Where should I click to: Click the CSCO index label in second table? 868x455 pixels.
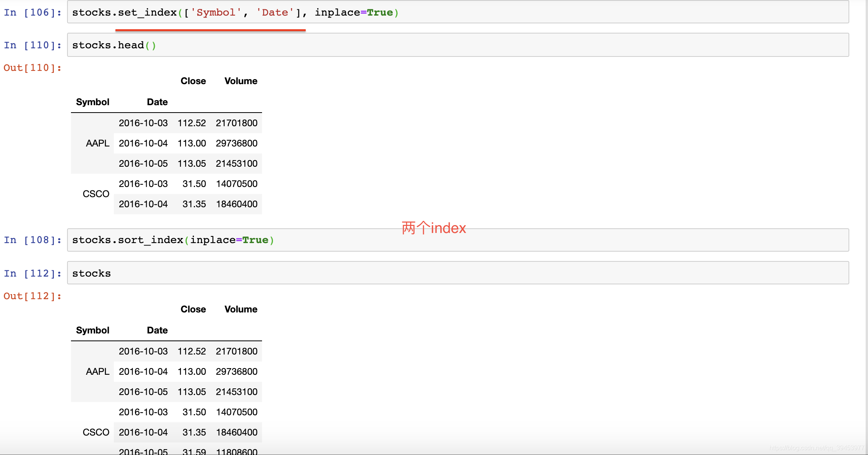tap(96, 432)
